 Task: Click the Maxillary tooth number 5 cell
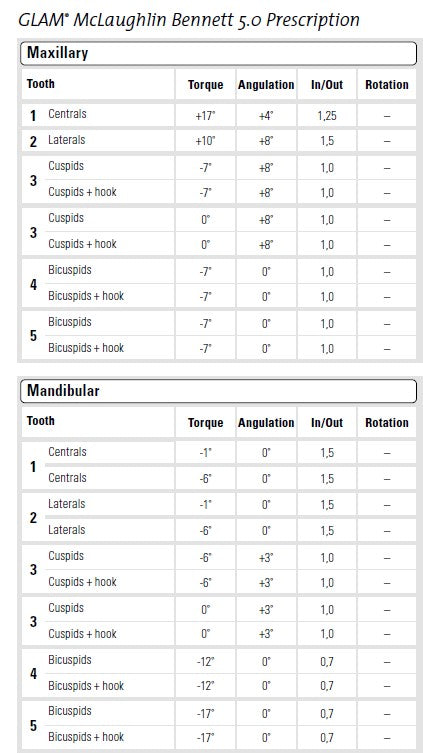click(x=33, y=336)
